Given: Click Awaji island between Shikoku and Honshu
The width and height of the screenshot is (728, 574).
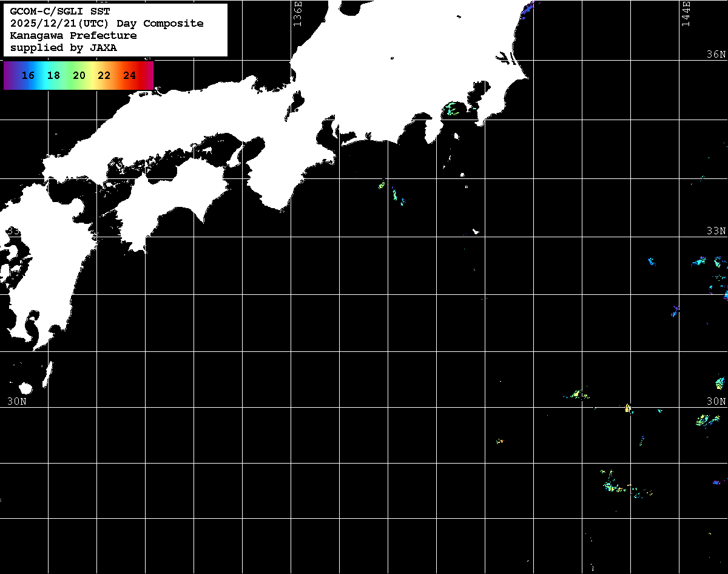Looking at the screenshot, I should [x=235, y=157].
